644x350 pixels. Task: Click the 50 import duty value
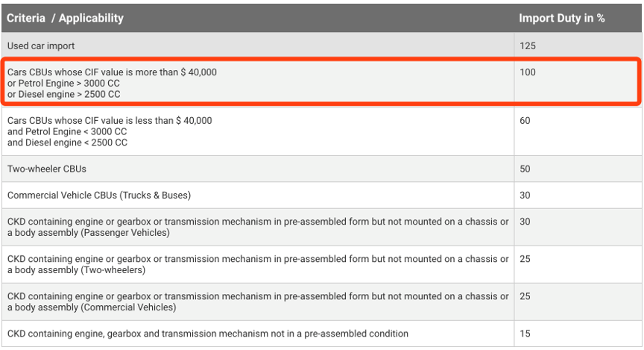pyautogui.click(x=525, y=169)
